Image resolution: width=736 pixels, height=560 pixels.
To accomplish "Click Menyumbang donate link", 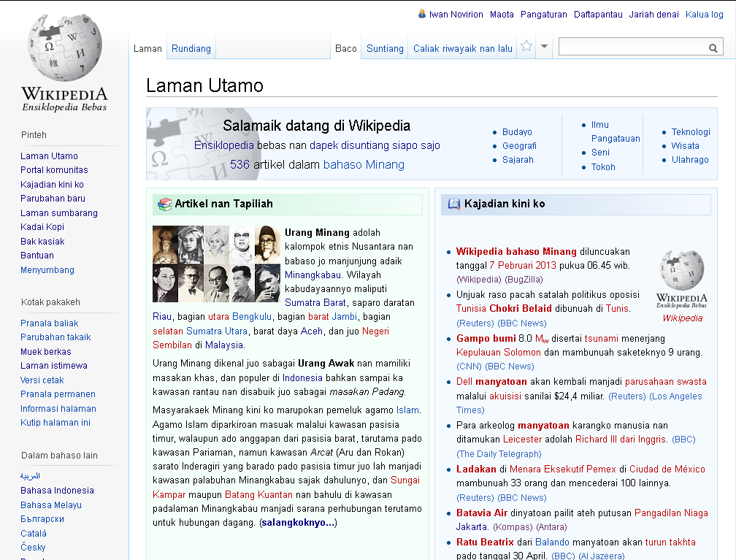I will 47,270.
